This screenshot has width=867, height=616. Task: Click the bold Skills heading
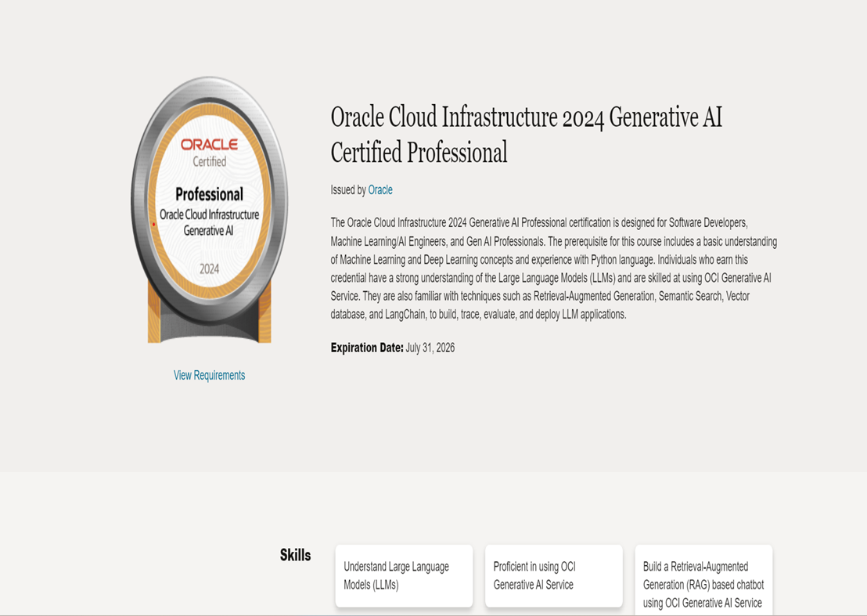(x=295, y=555)
